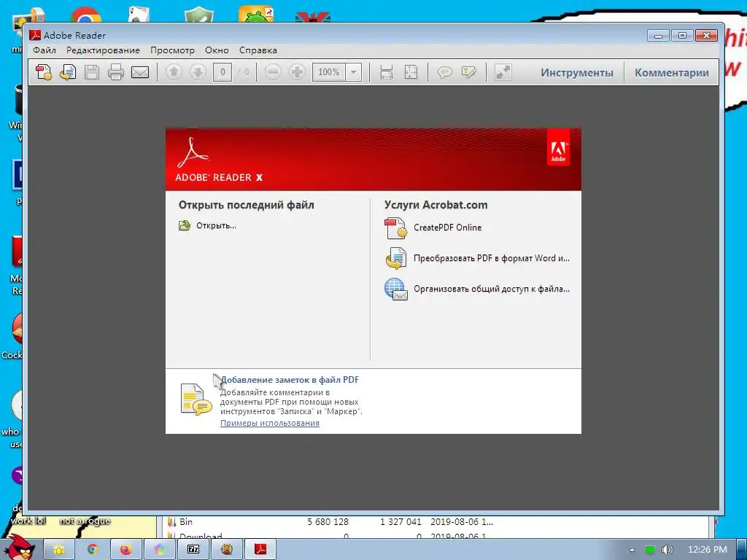Image resolution: width=747 pixels, height=560 pixels.
Task: Click the previous page up-arrow icon
Action: pos(174,72)
